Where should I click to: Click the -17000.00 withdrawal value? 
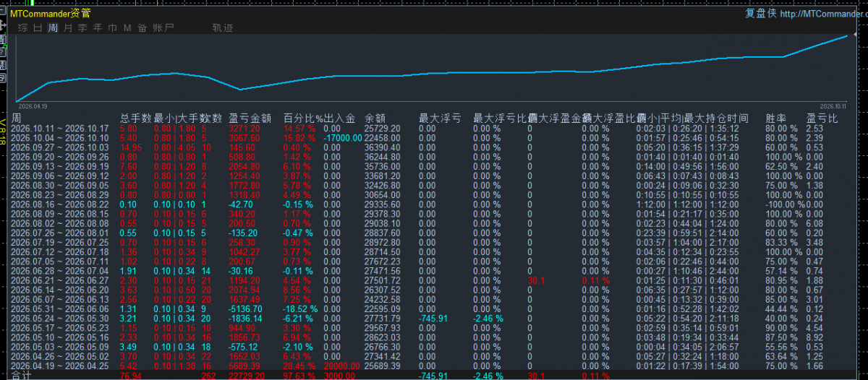(x=343, y=138)
